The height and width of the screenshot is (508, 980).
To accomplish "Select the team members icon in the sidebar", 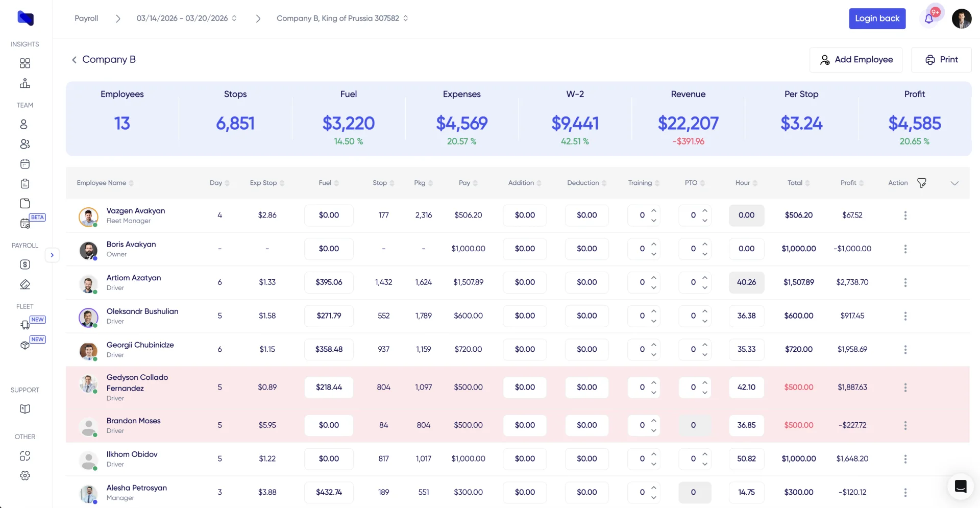I will [24, 144].
